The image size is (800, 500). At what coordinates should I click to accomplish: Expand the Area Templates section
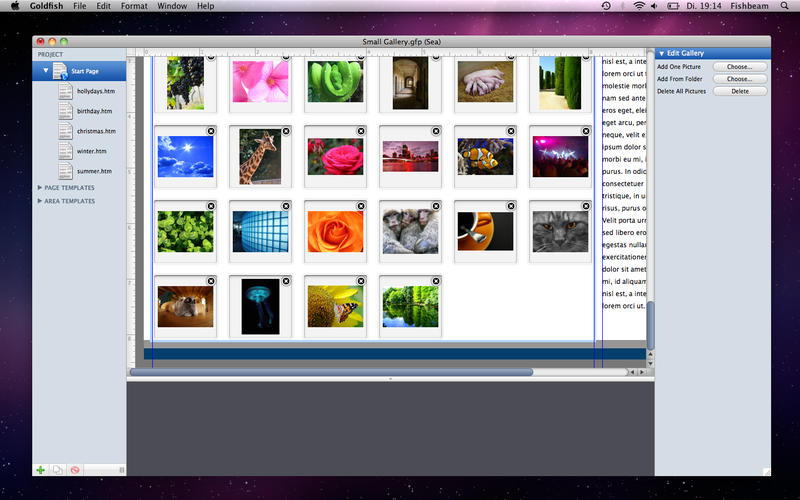pyautogui.click(x=39, y=201)
